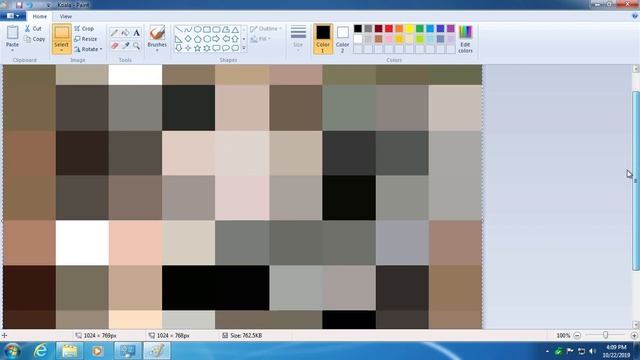Image resolution: width=640 pixels, height=360 pixels.
Task: Pick the red color swatch
Action: (389, 28)
